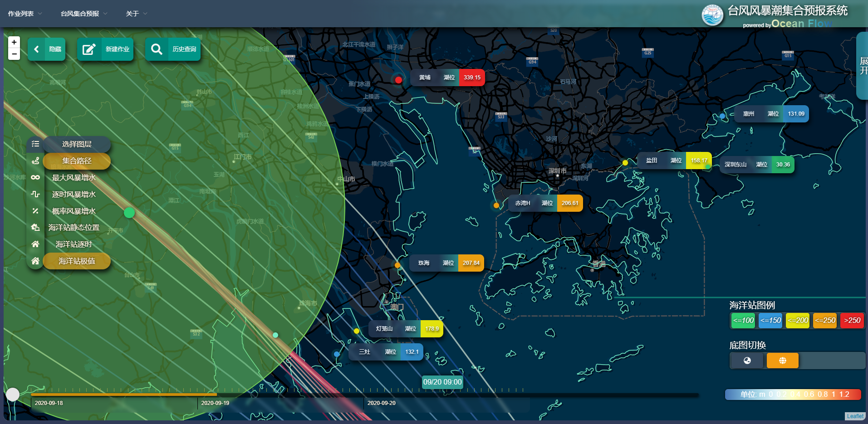Click the yellow 灯笼山 station marker dot
Screen dimensions: 868x424
pyautogui.click(x=357, y=331)
